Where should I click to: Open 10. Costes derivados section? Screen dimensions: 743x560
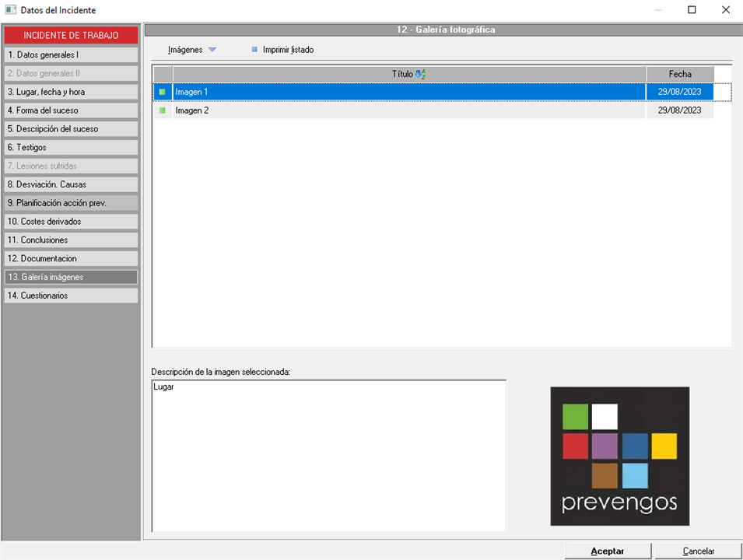click(x=71, y=222)
